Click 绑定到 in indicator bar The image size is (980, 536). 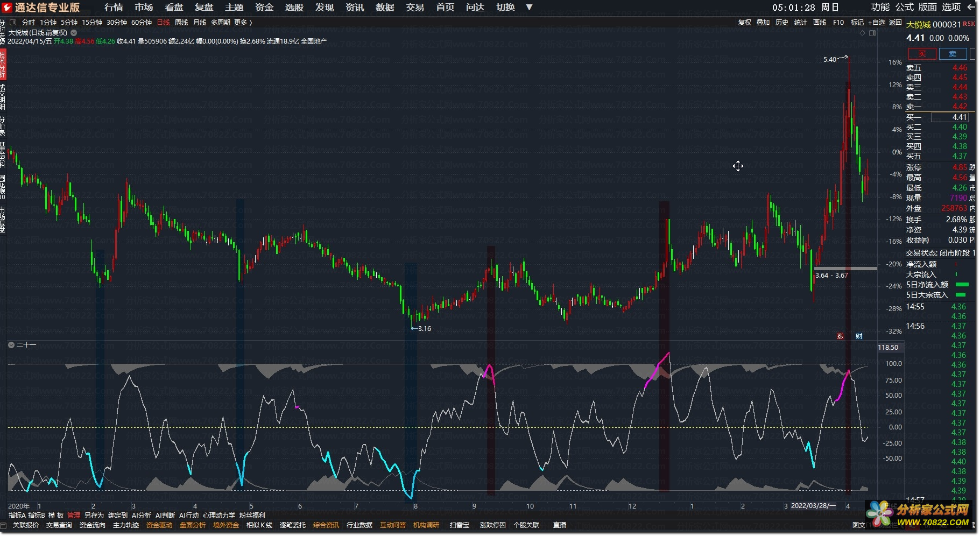(x=118, y=516)
